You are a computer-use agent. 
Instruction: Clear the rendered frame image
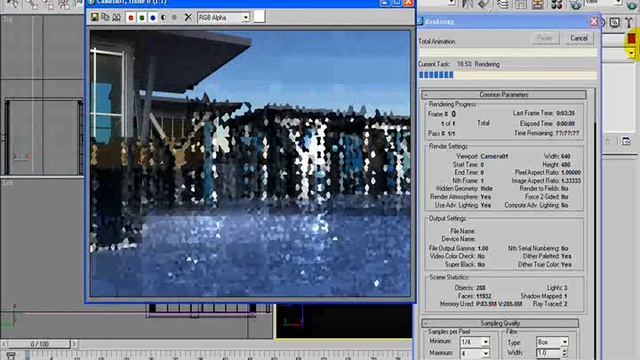click(x=188, y=18)
